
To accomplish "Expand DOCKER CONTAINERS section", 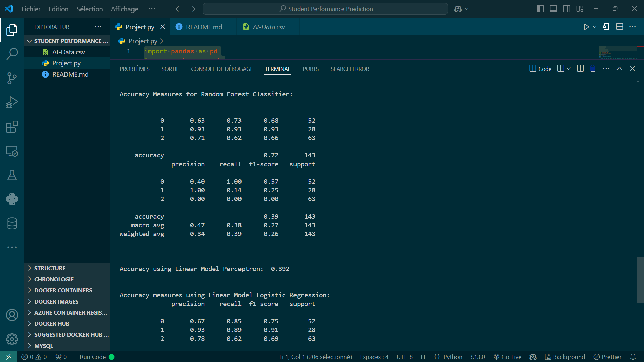I will (x=67, y=290).
